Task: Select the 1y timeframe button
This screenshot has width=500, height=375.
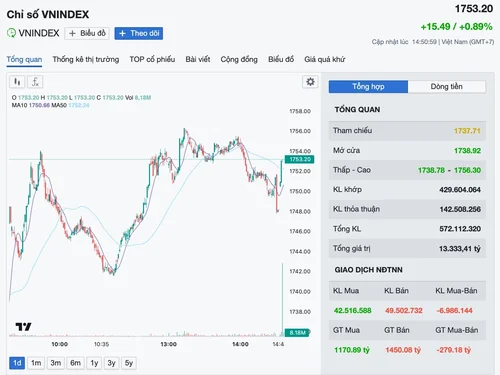Action: 94,363
